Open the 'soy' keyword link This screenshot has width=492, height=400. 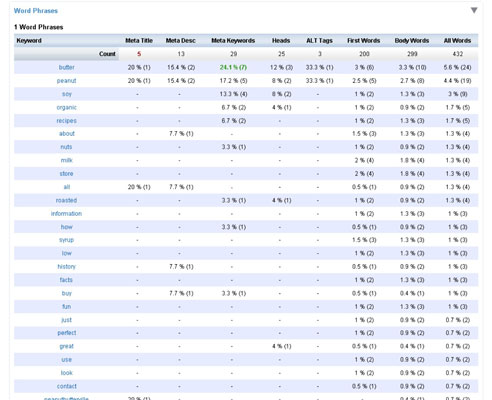point(67,94)
